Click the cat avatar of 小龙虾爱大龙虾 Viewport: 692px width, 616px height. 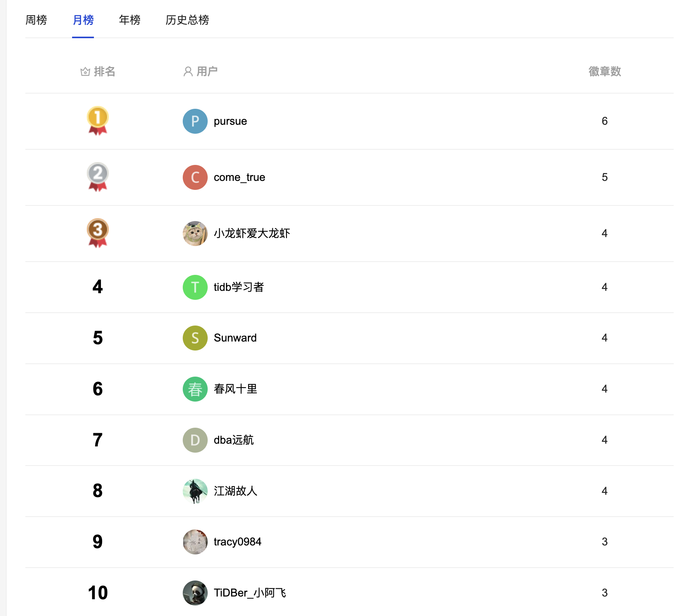[x=195, y=234]
